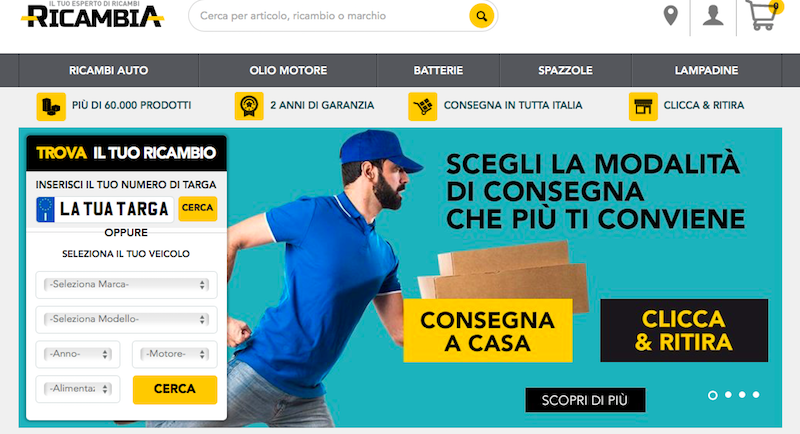Image resolution: width=800 pixels, height=434 pixels.
Task: Click the Scopri di più button
Action: [585, 400]
